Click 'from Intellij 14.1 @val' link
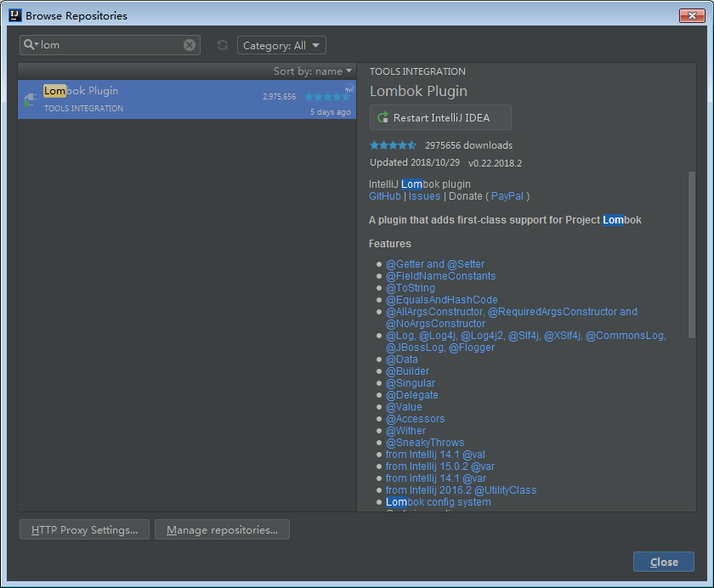 (435, 455)
